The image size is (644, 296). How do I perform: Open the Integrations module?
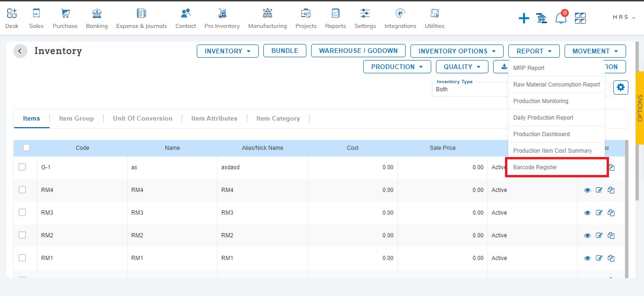(x=400, y=19)
